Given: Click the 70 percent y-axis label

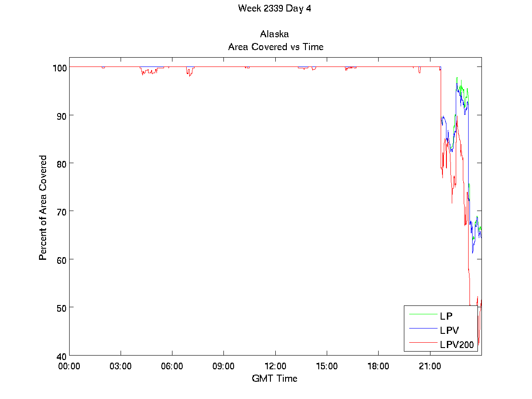Looking at the screenshot, I should click(x=62, y=211).
